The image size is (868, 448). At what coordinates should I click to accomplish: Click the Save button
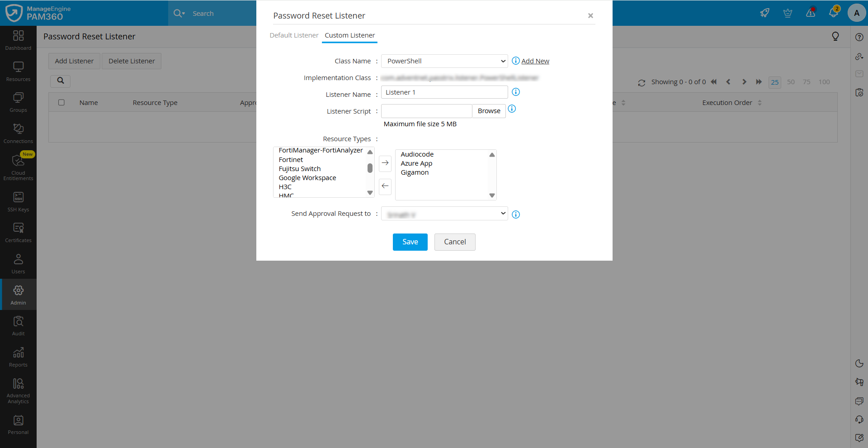[x=410, y=242]
